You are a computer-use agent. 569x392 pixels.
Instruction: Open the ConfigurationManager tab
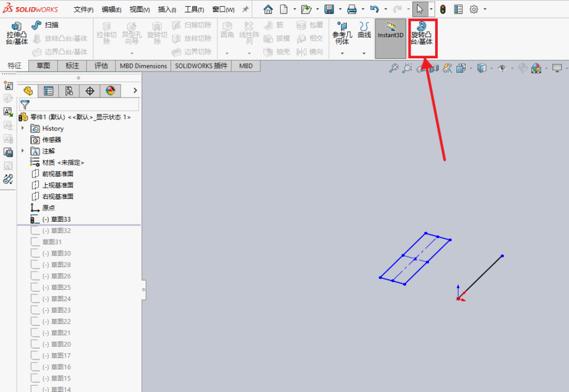click(69, 91)
